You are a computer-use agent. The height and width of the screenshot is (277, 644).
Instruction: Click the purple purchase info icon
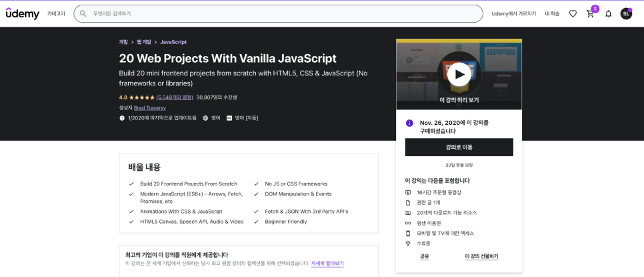pos(409,123)
